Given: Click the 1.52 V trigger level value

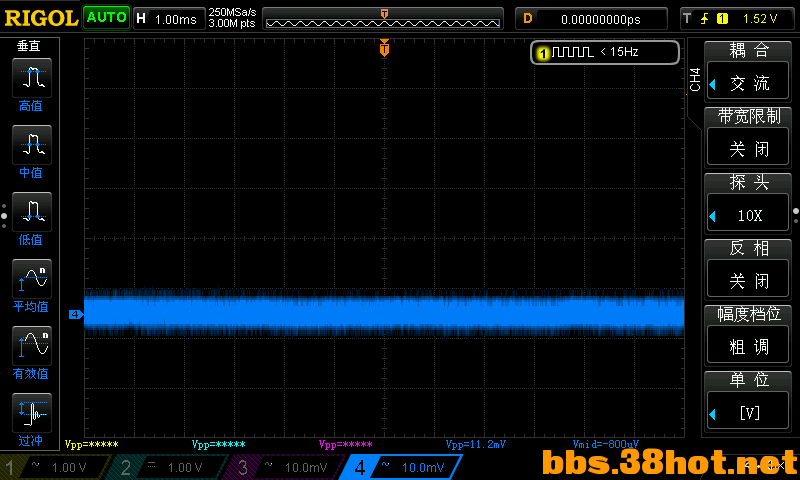Looking at the screenshot, I should click(x=759, y=19).
